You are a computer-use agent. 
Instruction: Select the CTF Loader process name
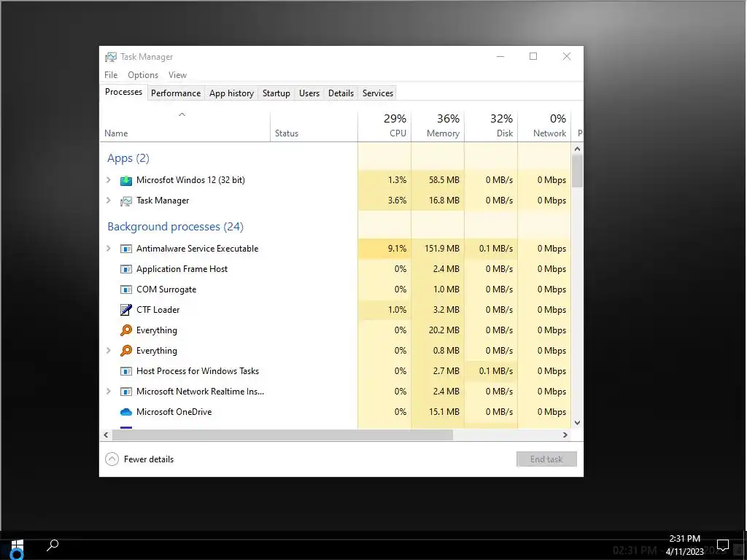pos(158,310)
